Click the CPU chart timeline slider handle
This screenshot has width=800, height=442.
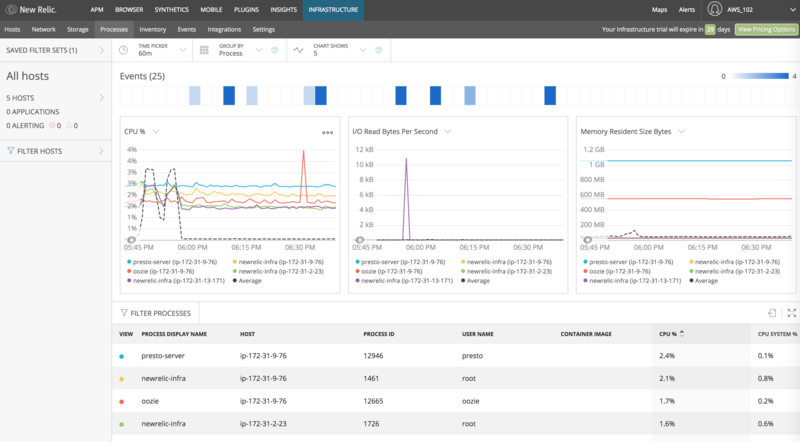tap(131, 239)
